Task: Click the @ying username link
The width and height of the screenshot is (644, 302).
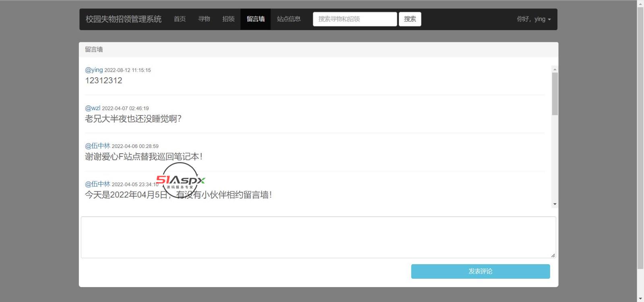Action: point(94,70)
